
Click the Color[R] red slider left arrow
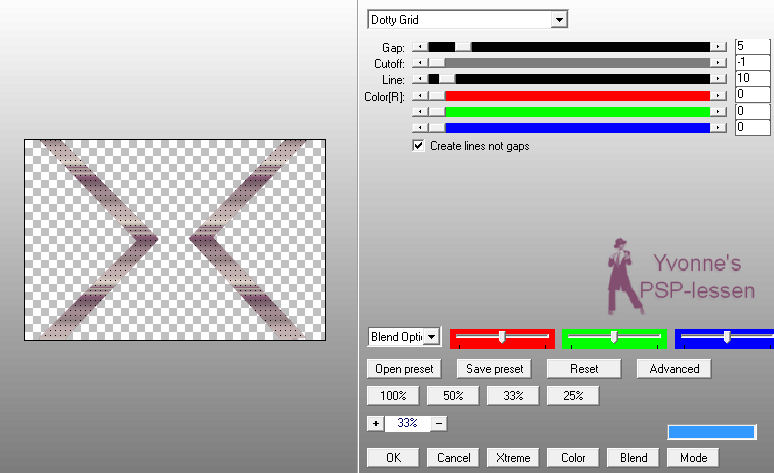420,96
